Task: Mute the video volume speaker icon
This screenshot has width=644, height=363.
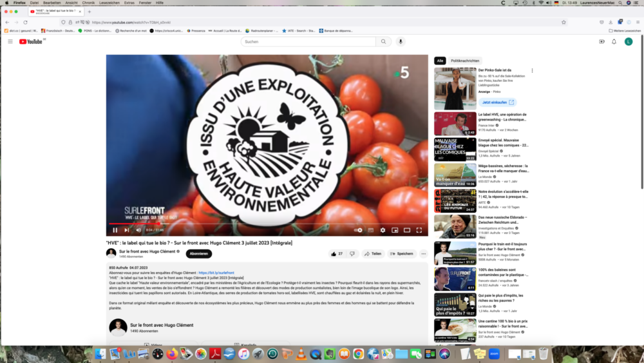Action: click(138, 230)
